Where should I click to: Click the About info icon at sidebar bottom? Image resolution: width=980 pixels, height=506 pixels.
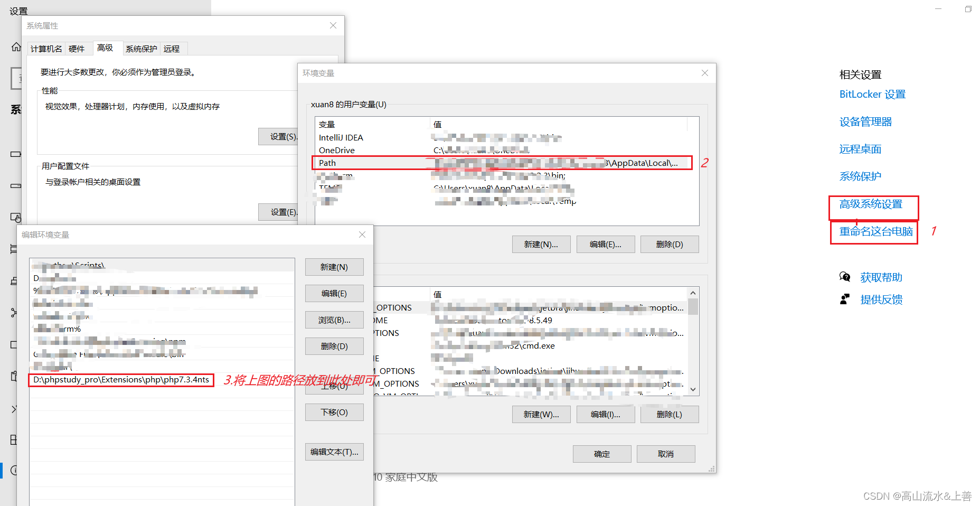[x=14, y=470]
